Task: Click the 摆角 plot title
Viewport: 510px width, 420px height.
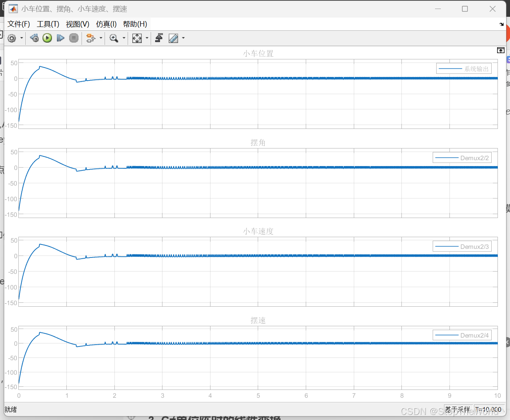Action: click(258, 143)
